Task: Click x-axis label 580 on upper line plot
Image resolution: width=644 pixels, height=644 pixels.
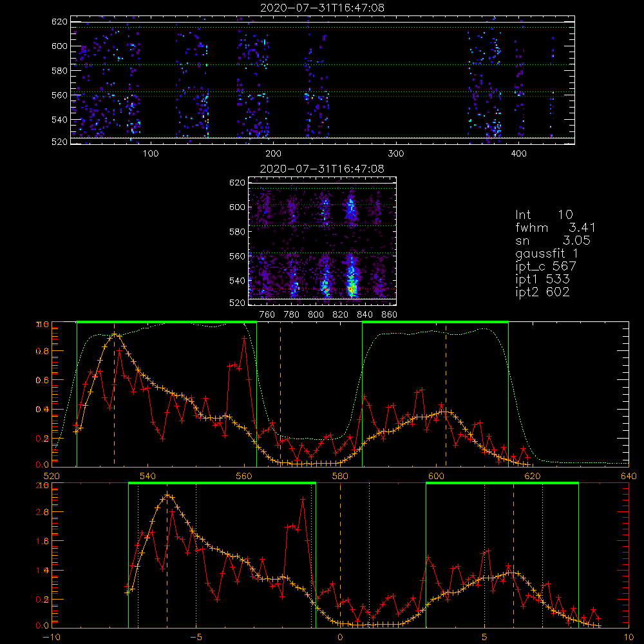Action: (340, 477)
